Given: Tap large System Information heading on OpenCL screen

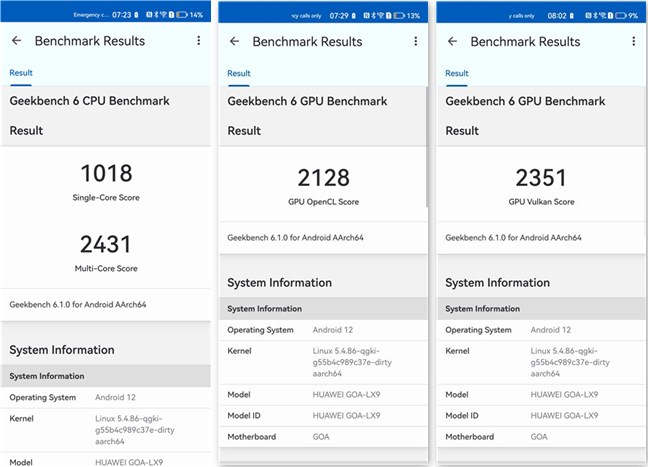Looking at the screenshot, I should [x=279, y=283].
